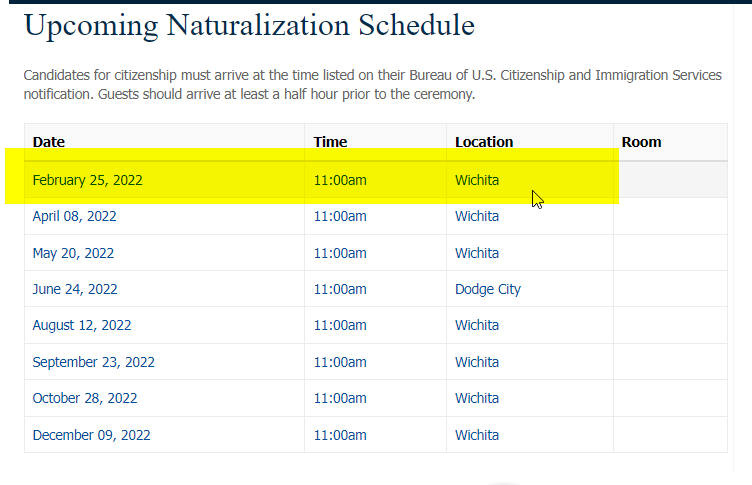Open the August 12, 2022 date link
This screenshot has width=752, height=485.
82,325
